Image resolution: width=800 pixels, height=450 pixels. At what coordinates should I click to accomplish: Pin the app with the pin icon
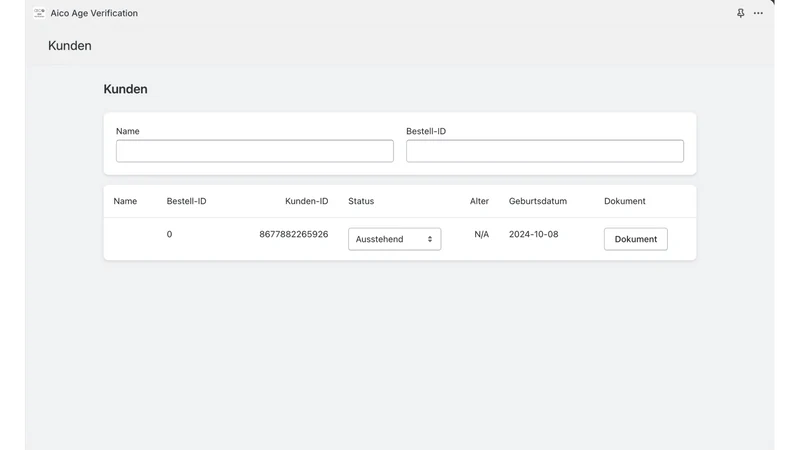740,13
